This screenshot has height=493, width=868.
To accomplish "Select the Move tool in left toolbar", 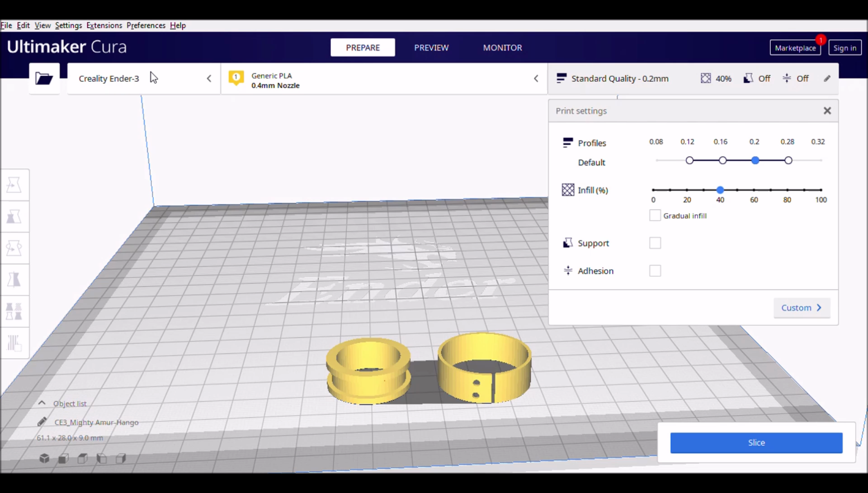I will click(x=14, y=185).
